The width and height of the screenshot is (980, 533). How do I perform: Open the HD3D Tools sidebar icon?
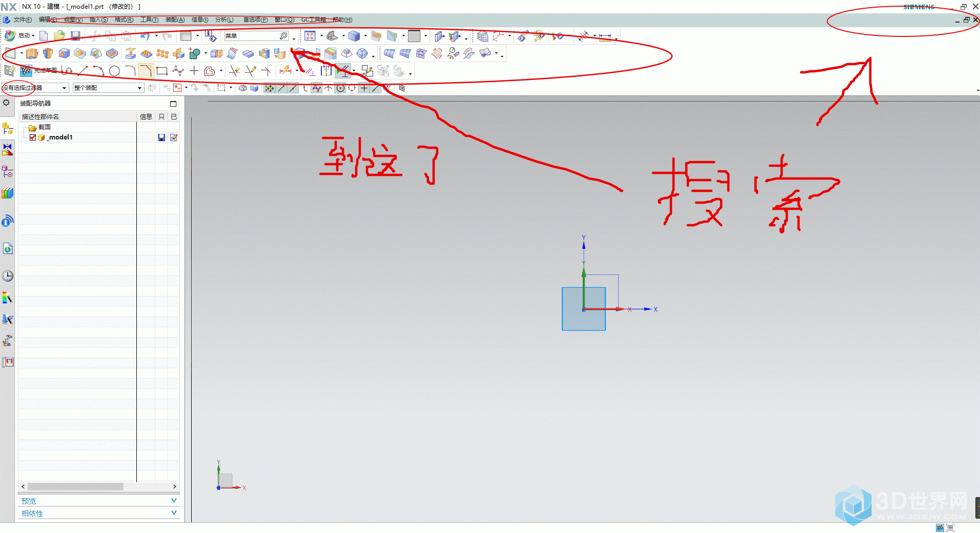click(8, 221)
